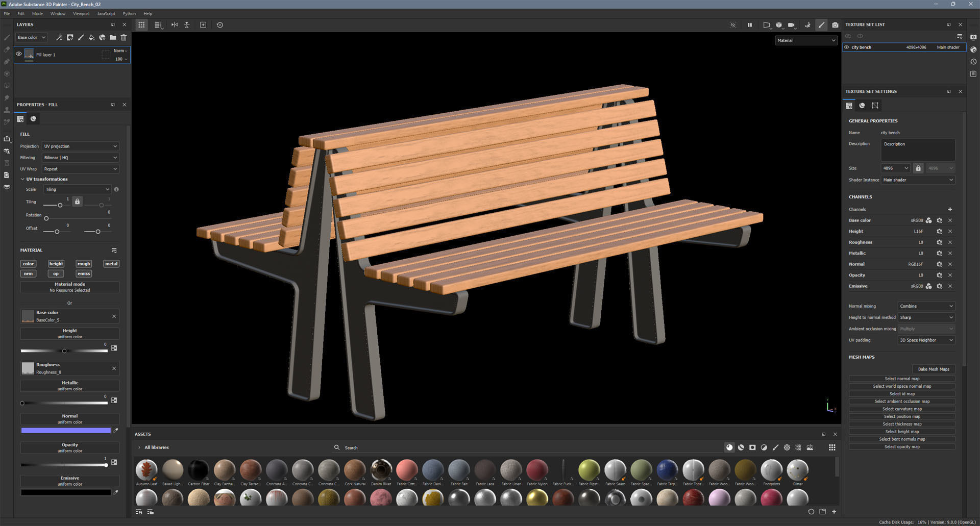Open the Filtering Bilinear HQ dropdown
This screenshot has width=980, height=526.
click(x=80, y=158)
